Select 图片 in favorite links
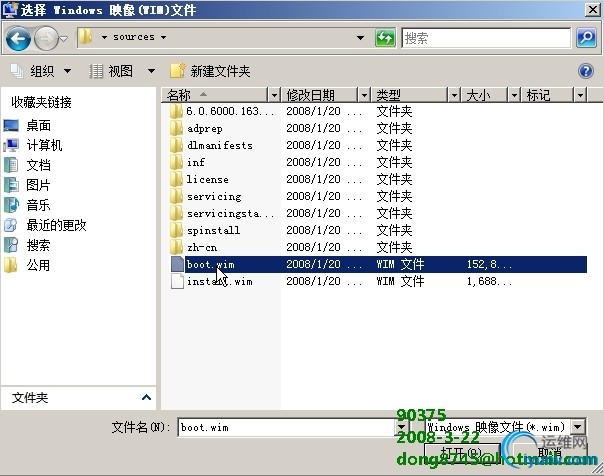604x476 pixels. pyautogui.click(x=27, y=185)
